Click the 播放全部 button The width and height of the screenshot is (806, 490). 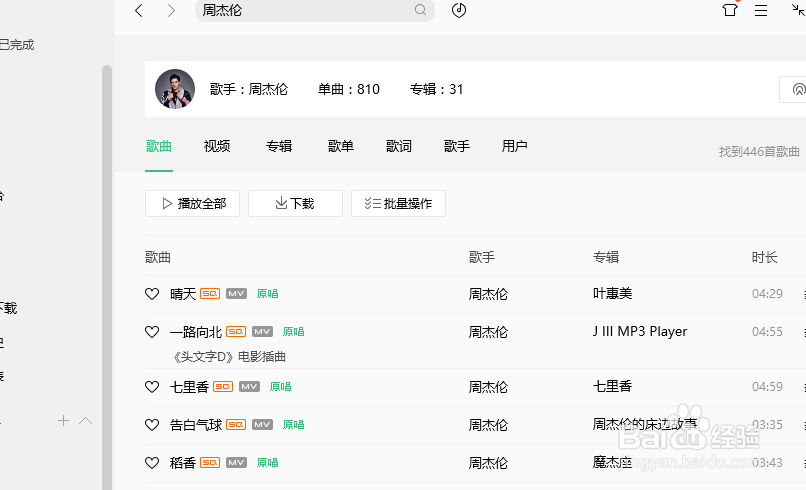click(x=192, y=204)
